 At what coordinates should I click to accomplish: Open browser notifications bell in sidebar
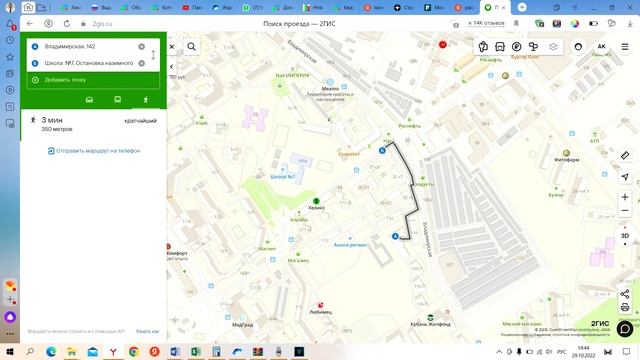point(10,24)
